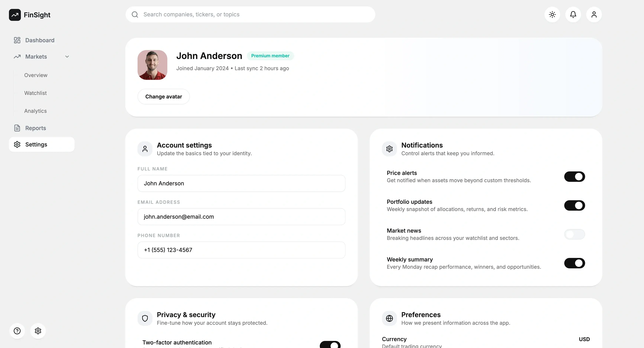Click the Change avatar button
The width and height of the screenshot is (644, 348).
[163, 96]
